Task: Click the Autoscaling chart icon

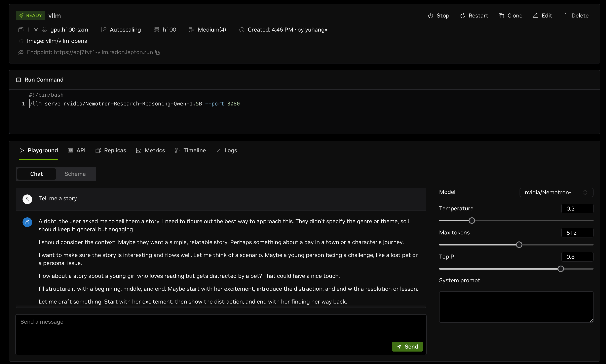Action: coord(104,30)
